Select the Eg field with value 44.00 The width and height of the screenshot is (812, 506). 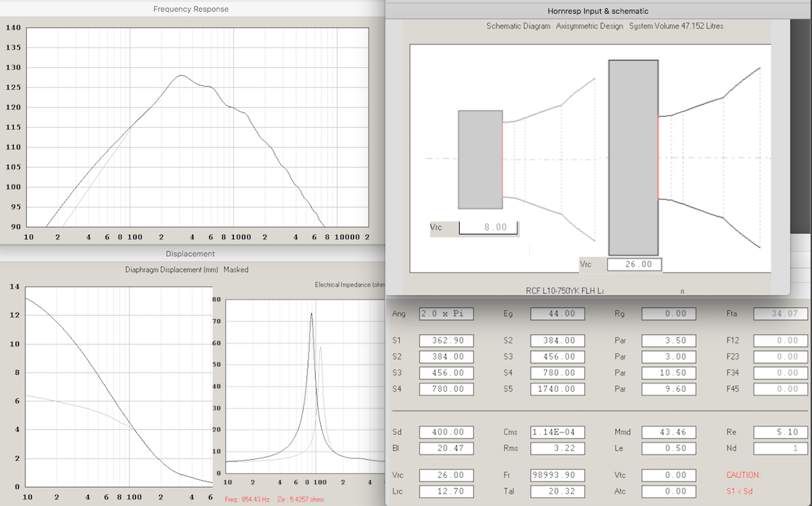coord(557,313)
